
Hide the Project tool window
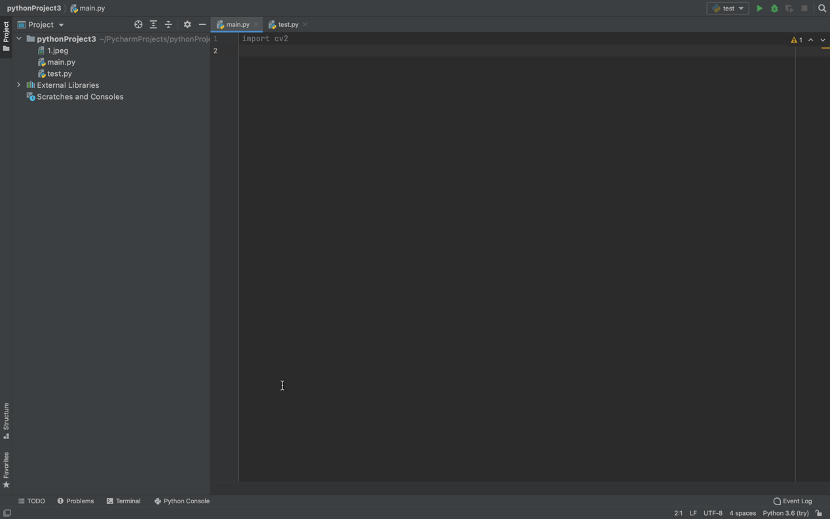tap(202, 24)
